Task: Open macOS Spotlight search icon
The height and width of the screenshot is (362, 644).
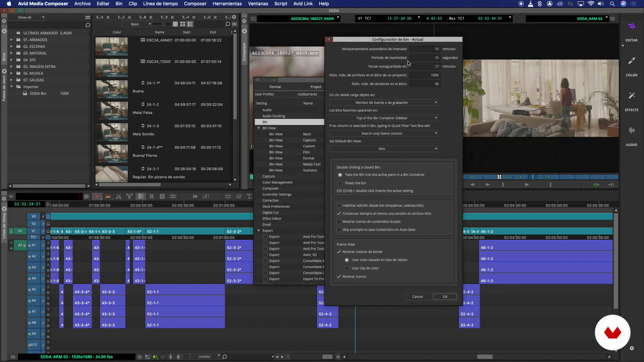Action: pyautogui.click(x=612, y=4)
